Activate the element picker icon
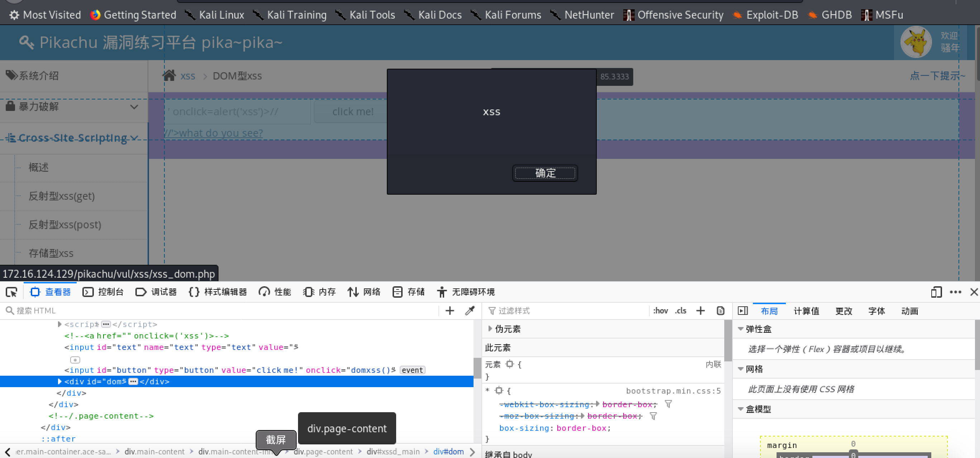The width and height of the screenshot is (980, 458). coord(11,292)
